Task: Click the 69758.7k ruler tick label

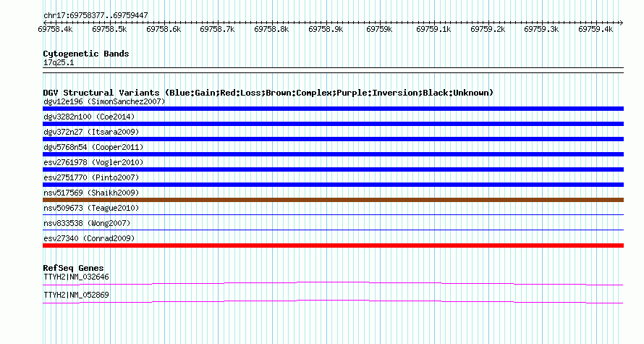Action: coord(217,29)
